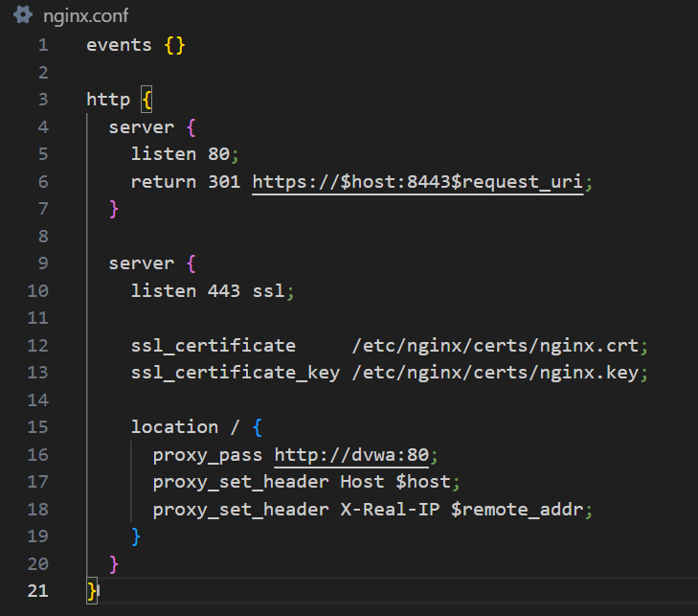The width and height of the screenshot is (698, 616).
Task: Click line number 21 in gutter
Action: [38, 591]
